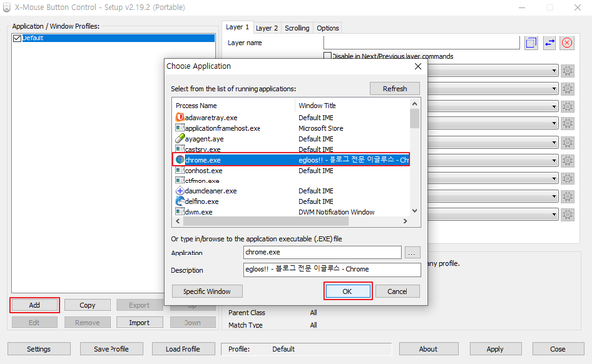Confirm selection with the OK button

tap(347, 291)
